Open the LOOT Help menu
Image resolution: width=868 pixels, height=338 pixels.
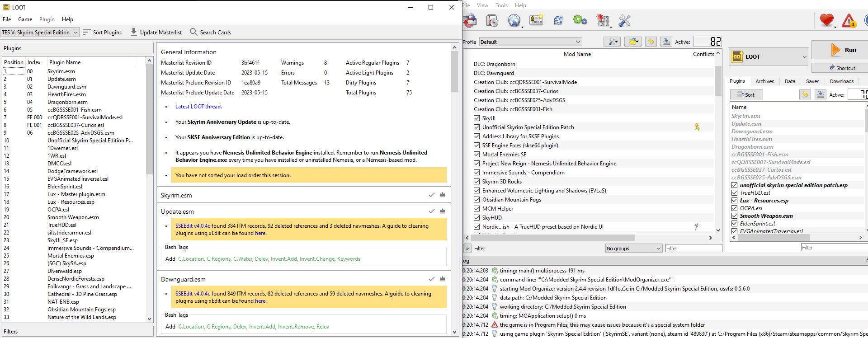pos(67,19)
